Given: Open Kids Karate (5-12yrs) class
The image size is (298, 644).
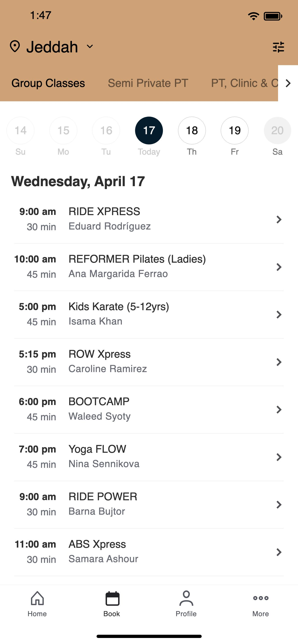Looking at the screenshot, I should click(149, 315).
